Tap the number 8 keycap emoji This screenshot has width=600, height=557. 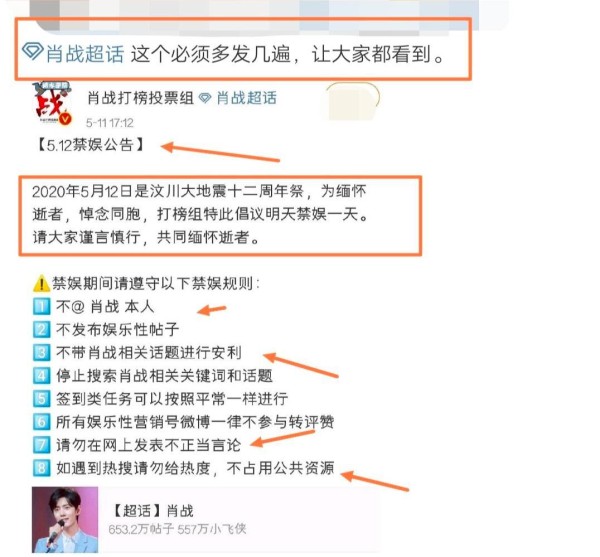click(41, 468)
